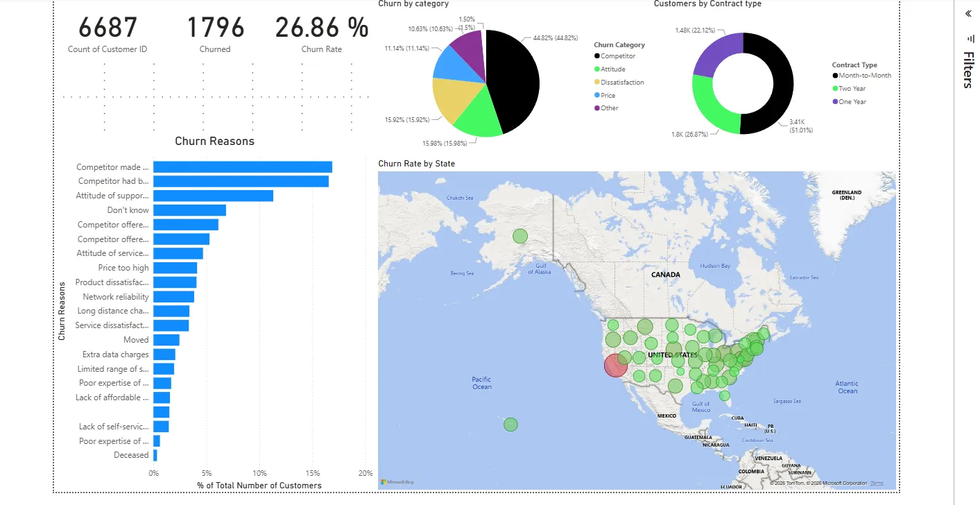
Task: Select Attitude in Churn Category legend
Action: point(610,69)
